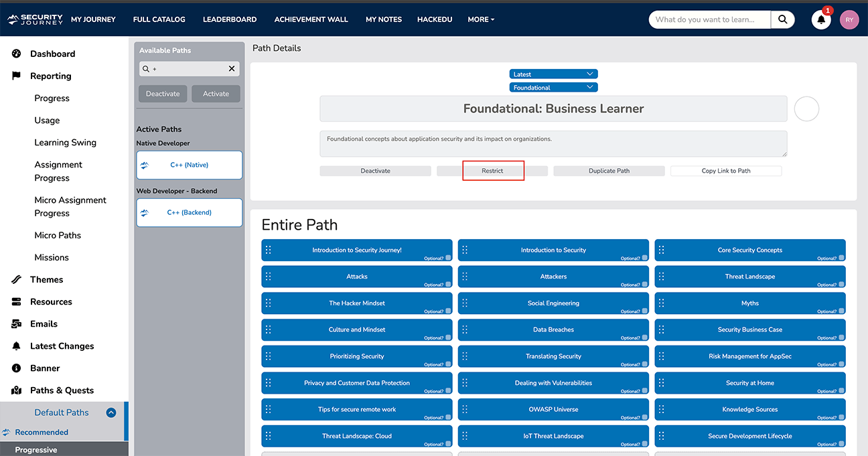Click the drag handle on Attacks module
Image resolution: width=868 pixels, height=456 pixels.
click(268, 277)
